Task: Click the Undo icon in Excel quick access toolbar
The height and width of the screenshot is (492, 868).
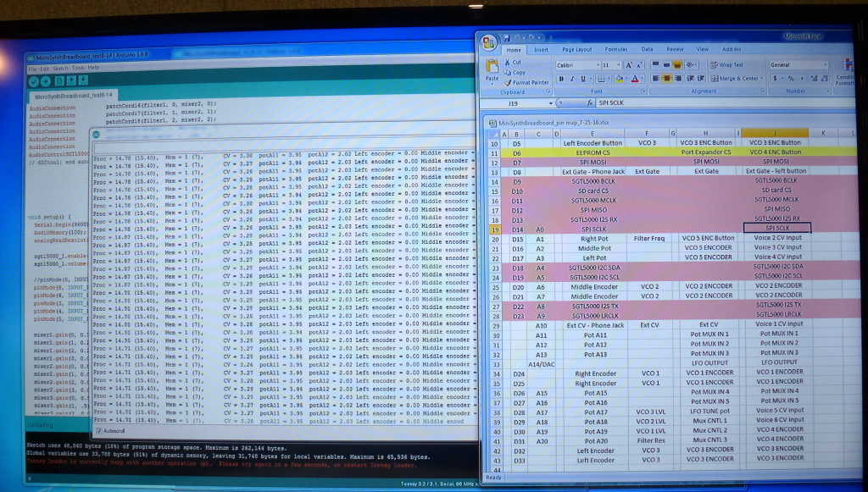Action: pos(517,37)
